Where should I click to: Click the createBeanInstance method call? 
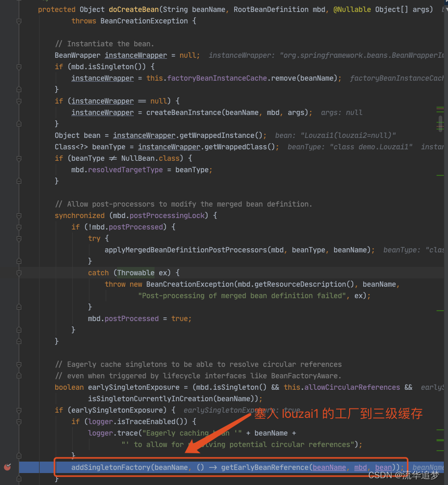point(184,112)
